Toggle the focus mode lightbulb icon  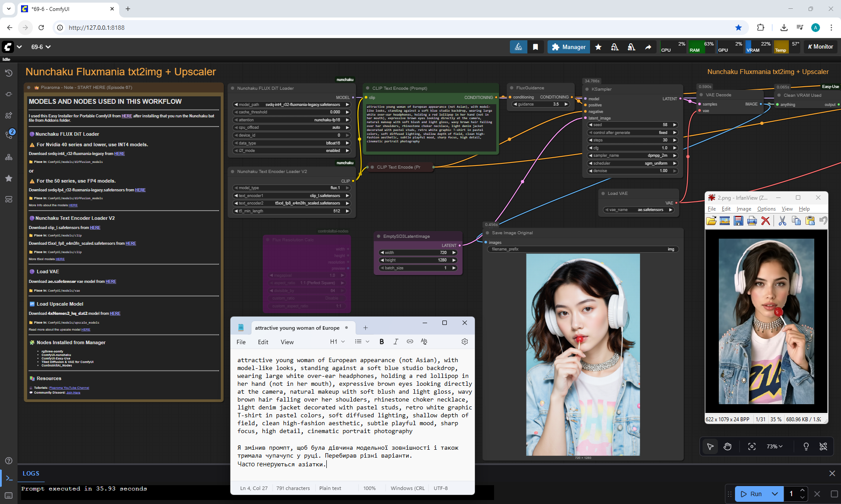coord(806,446)
